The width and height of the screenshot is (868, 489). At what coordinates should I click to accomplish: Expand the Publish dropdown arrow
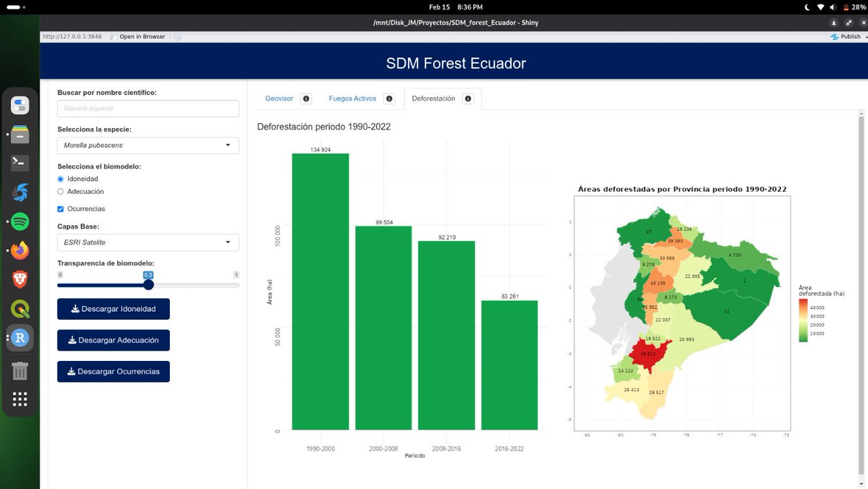pyautogui.click(x=864, y=36)
